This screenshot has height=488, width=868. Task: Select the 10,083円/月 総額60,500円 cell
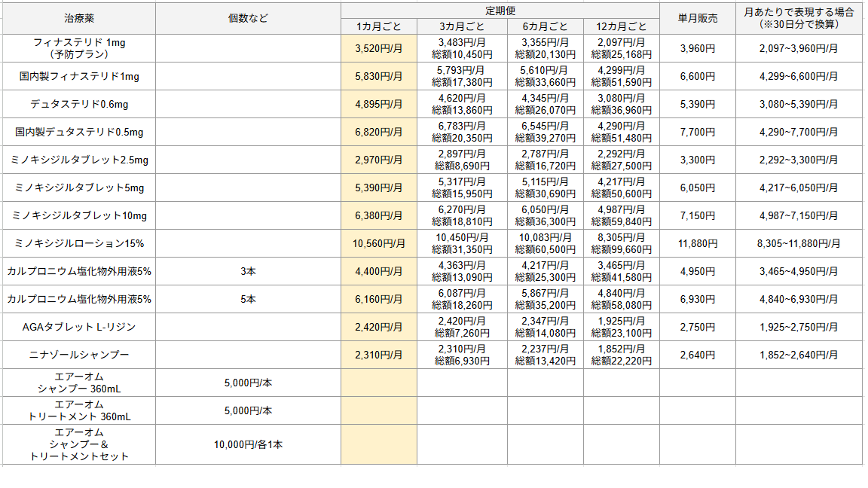[546, 243]
